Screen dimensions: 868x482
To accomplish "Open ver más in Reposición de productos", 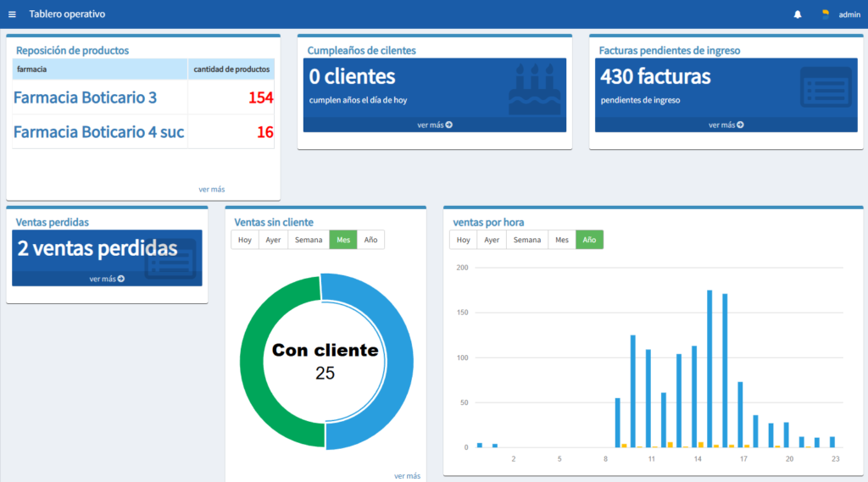I will tap(212, 189).
